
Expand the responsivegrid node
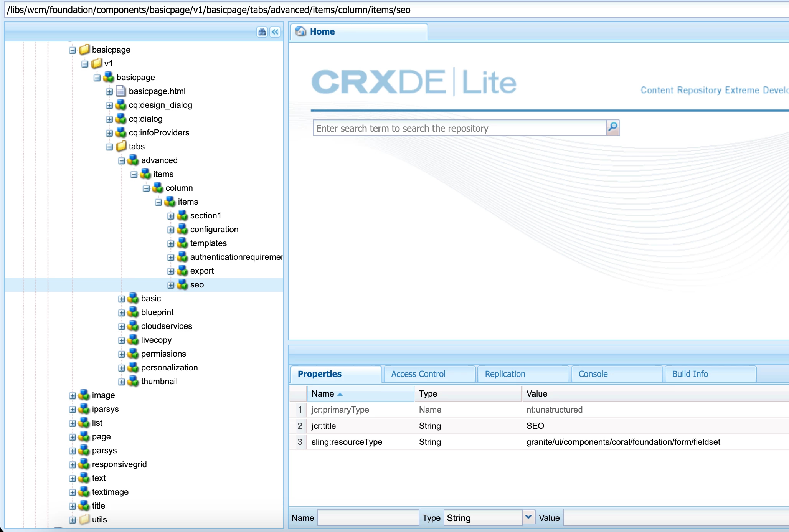pyautogui.click(x=73, y=465)
